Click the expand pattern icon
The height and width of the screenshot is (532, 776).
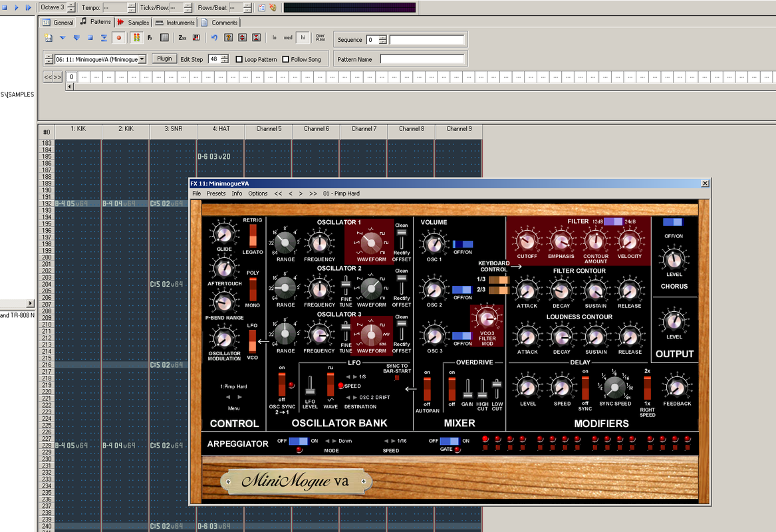pos(242,38)
